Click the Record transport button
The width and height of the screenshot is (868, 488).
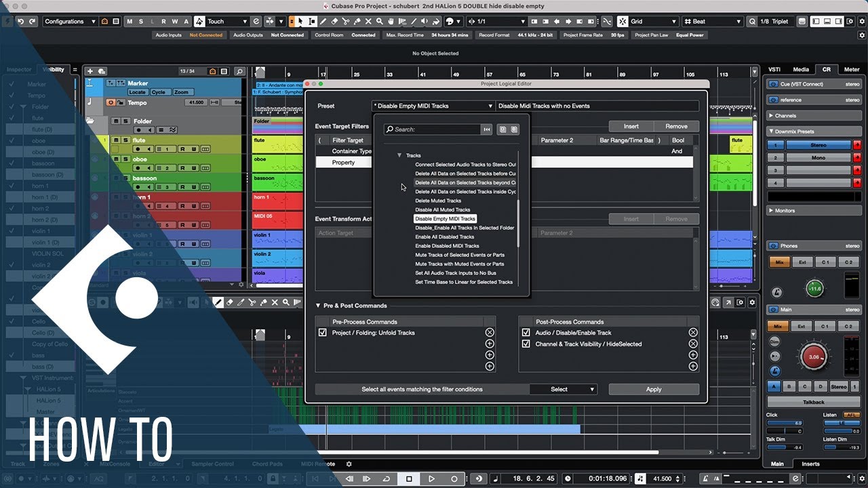pos(454,479)
